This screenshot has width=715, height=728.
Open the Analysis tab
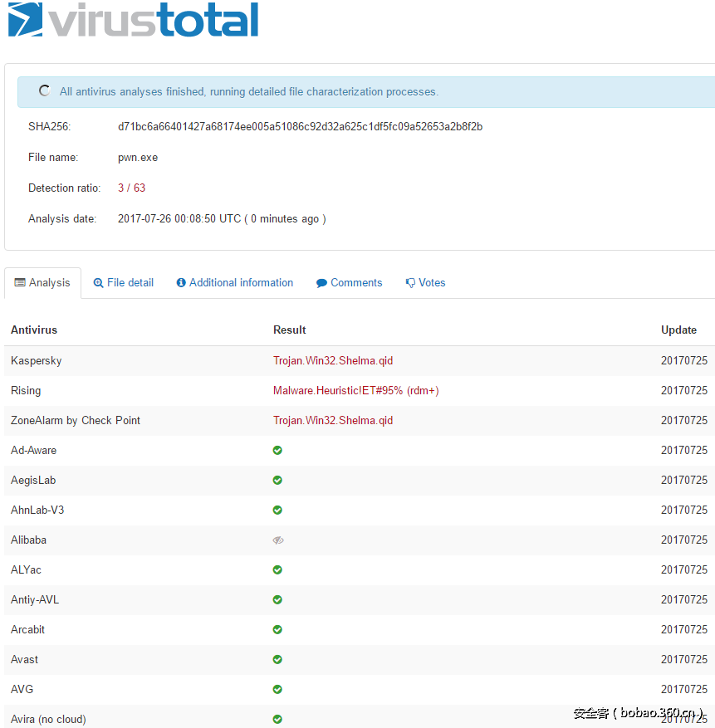click(42, 283)
